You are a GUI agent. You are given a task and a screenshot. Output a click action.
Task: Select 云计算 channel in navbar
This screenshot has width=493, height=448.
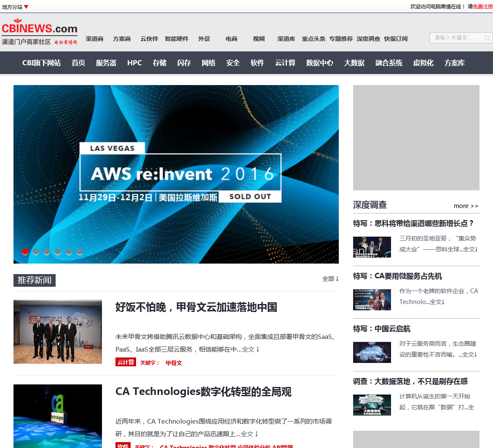click(285, 63)
